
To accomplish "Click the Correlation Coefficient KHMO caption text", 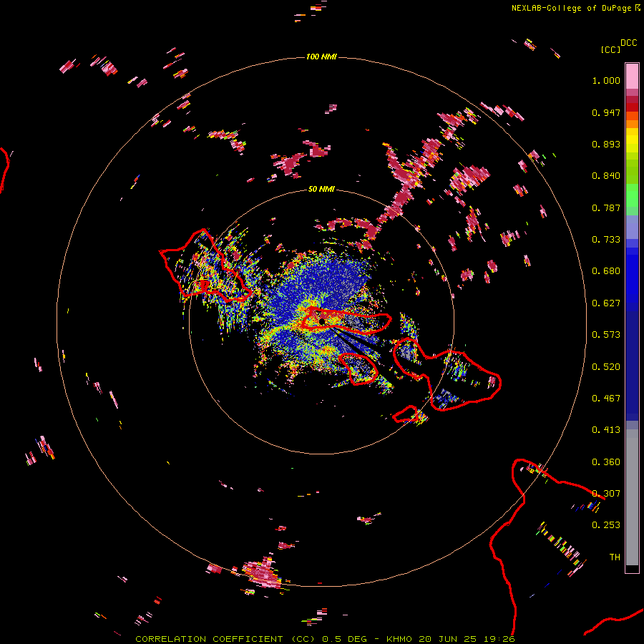I will [x=325, y=639].
